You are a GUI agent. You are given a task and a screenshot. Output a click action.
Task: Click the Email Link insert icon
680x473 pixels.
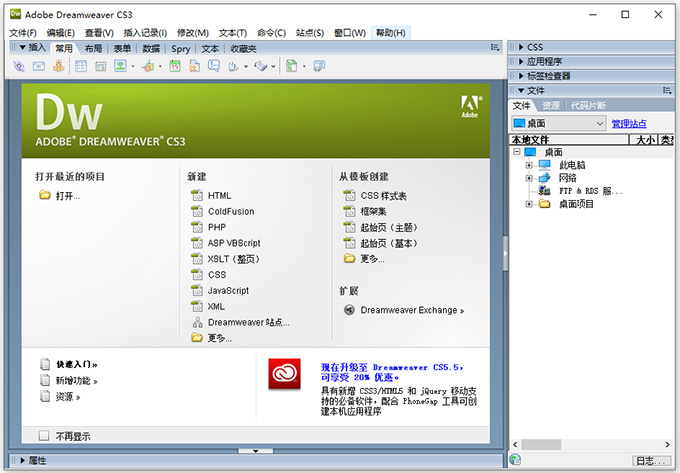click(39, 66)
